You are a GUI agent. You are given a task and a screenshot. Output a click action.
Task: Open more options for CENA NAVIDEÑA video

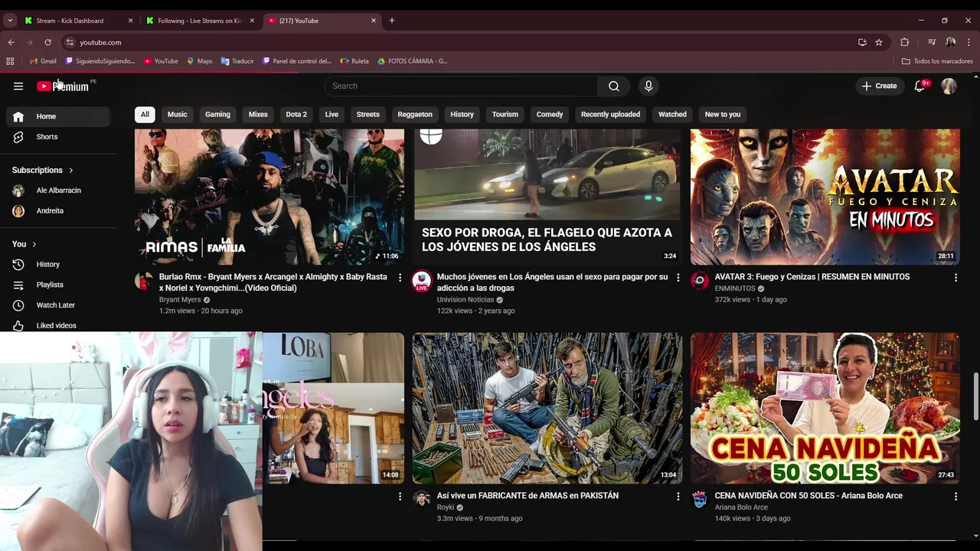coord(955,497)
